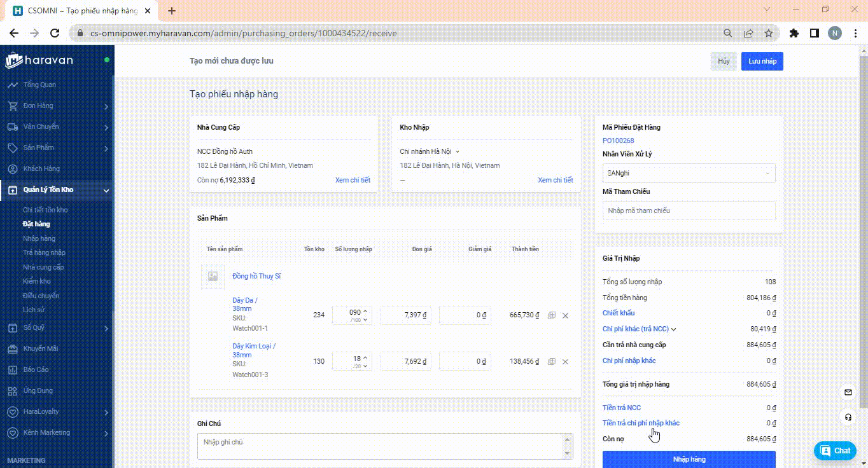Open the mail icon on right edge
The width and height of the screenshot is (868, 468).
tap(848, 392)
